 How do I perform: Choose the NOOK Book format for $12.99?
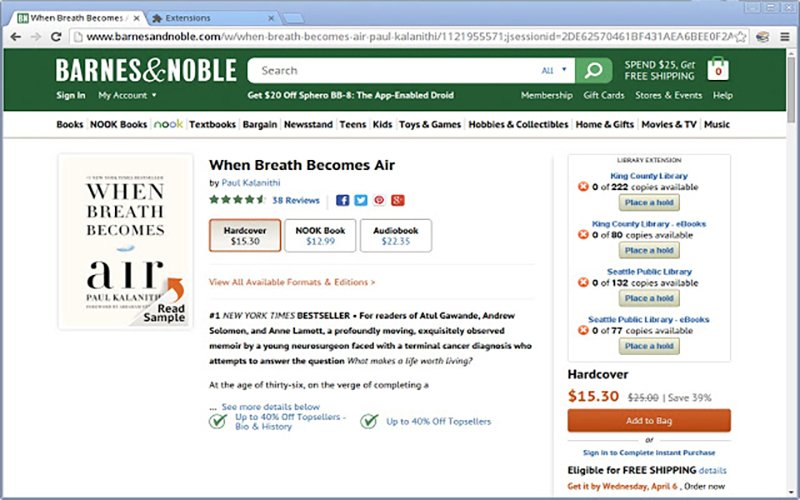tap(320, 235)
